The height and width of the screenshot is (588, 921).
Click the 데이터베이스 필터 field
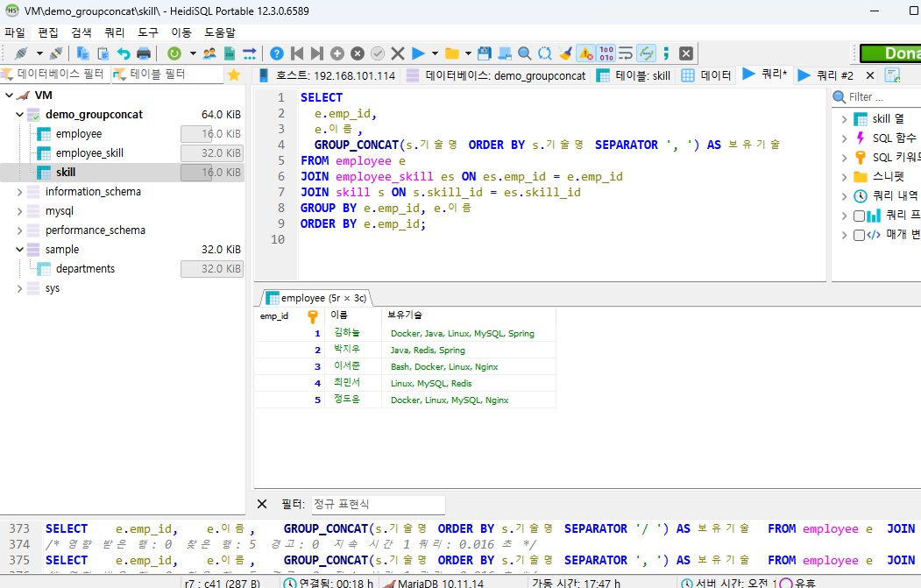tap(56, 74)
